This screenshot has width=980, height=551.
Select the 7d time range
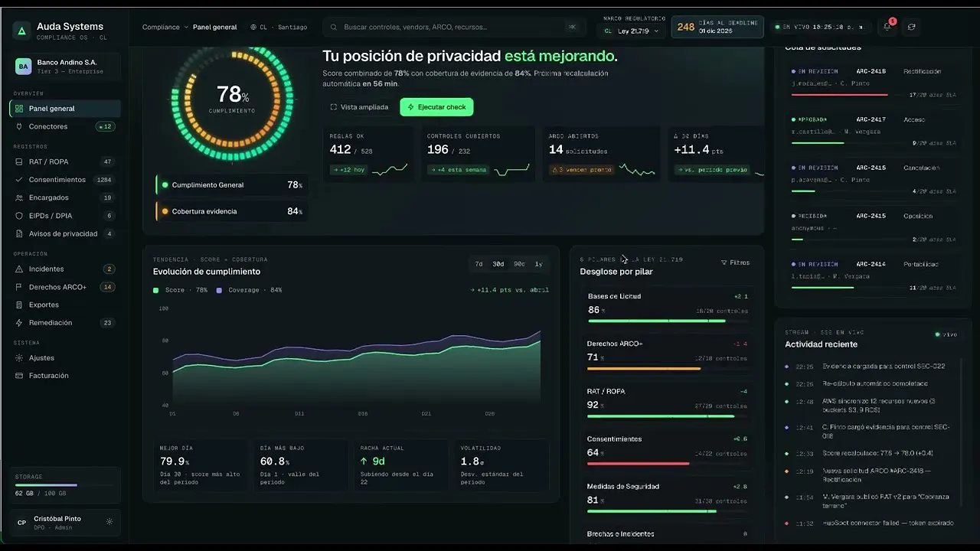(x=479, y=264)
